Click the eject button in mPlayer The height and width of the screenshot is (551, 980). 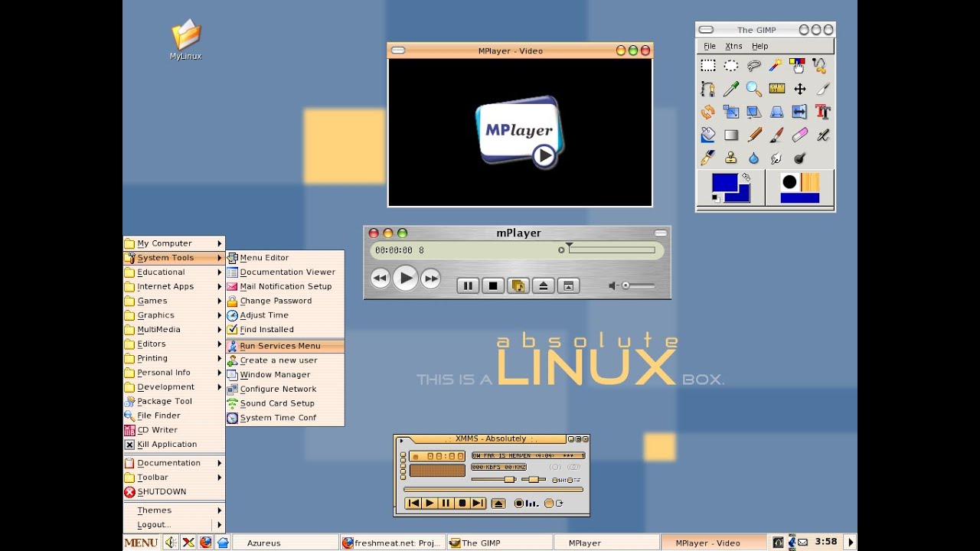(x=543, y=285)
